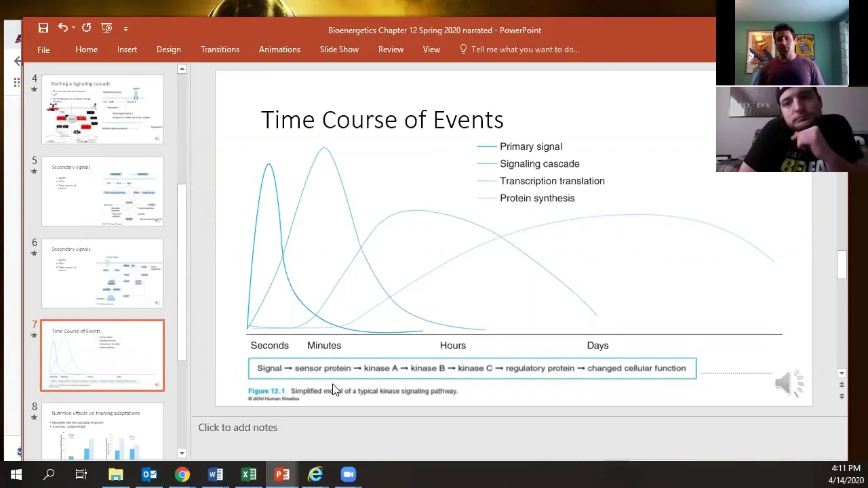Open the View ribbon tab
The height and width of the screenshot is (488, 868).
431,49
